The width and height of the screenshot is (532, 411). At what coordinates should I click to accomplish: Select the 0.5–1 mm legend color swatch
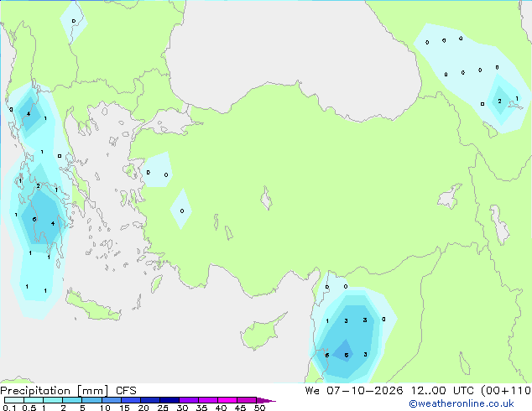(34, 400)
